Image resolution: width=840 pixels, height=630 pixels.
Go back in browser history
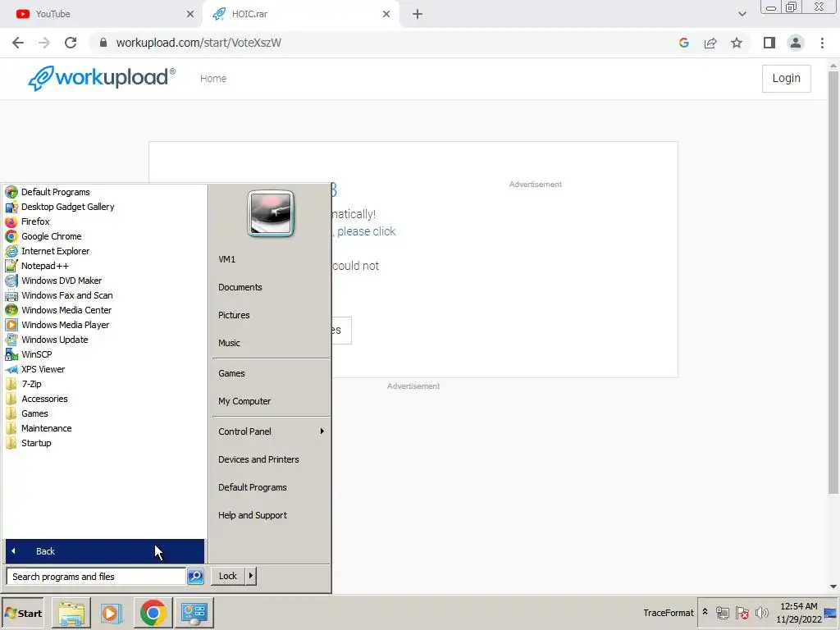click(18, 43)
